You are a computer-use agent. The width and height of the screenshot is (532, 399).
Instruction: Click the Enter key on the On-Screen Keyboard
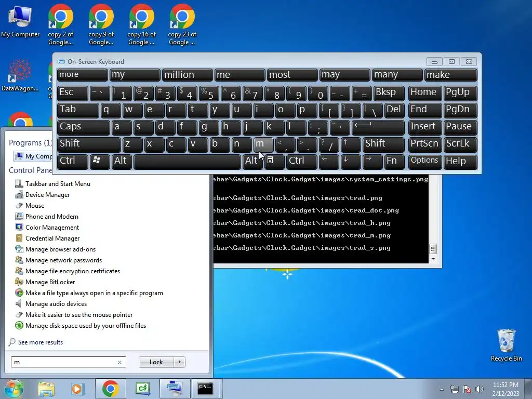378,127
